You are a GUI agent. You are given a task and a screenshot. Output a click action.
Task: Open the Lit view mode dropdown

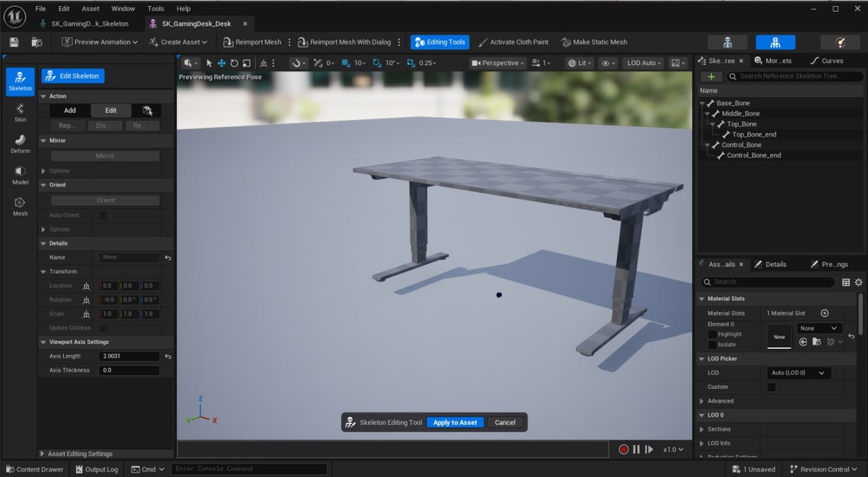tap(579, 63)
